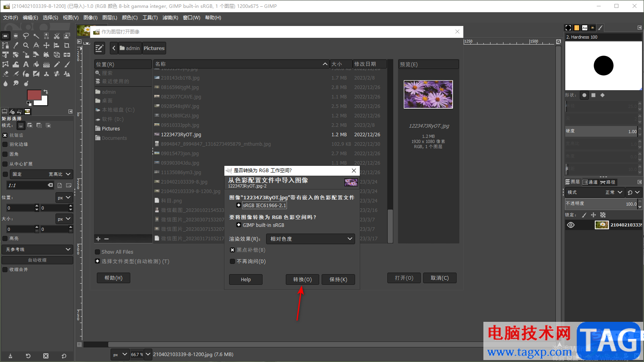Open the Colors menu
Image resolution: width=644 pixels, height=362 pixels.
pos(130,18)
